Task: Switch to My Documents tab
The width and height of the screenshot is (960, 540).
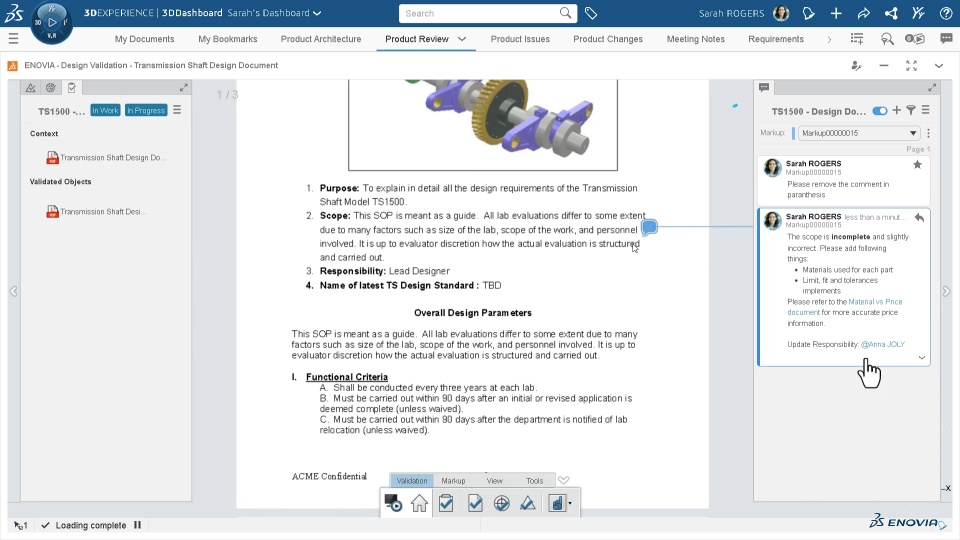Action: coord(144,39)
